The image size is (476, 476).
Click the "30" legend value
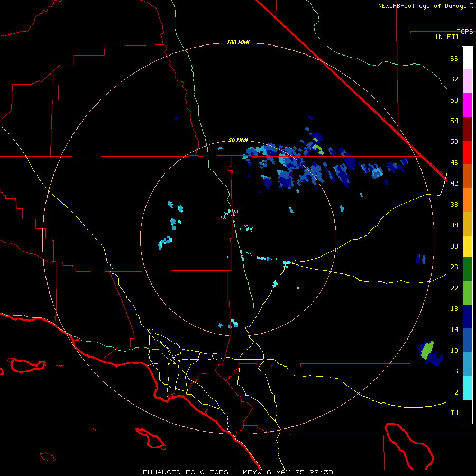pos(454,246)
